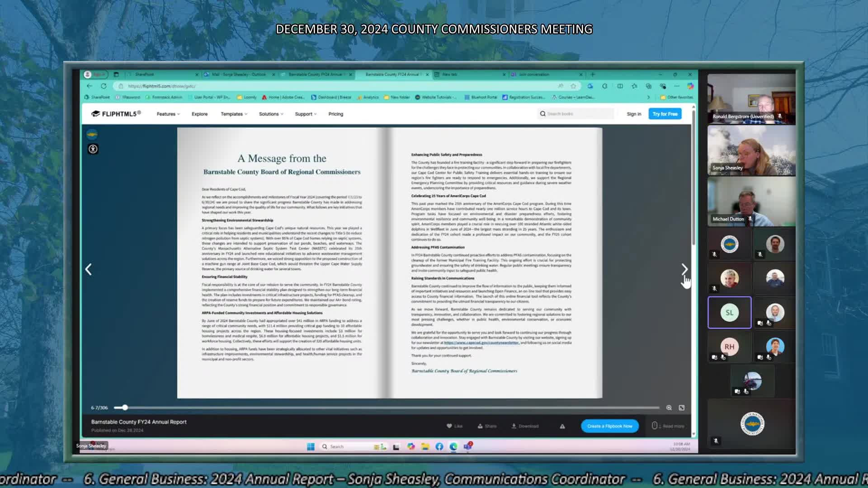Download the flipbook

(x=525, y=426)
